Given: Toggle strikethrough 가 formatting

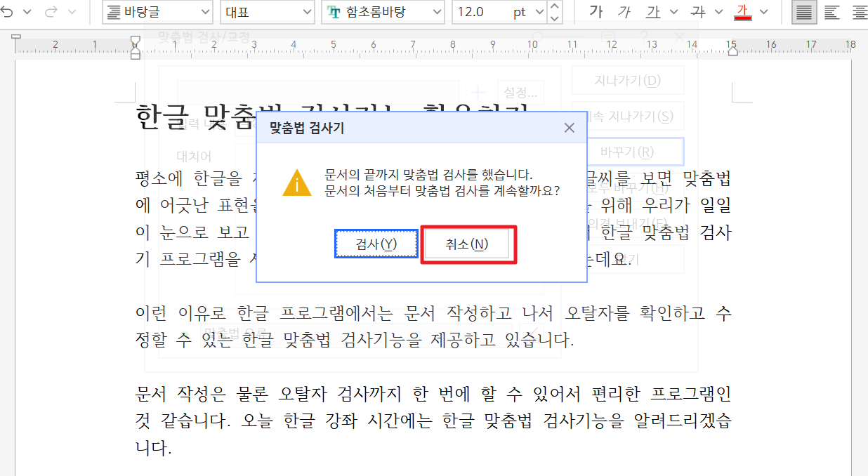Looking at the screenshot, I should pyautogui.click(x=697, y=12).
